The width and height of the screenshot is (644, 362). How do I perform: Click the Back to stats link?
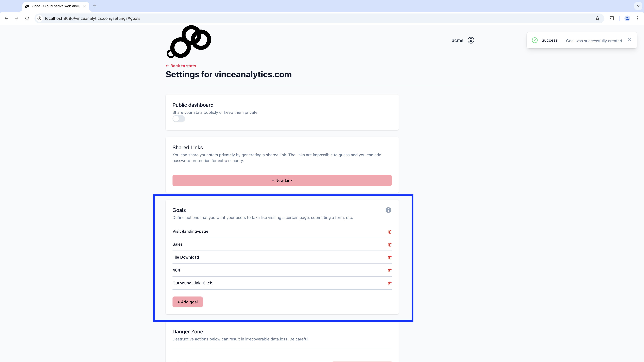(181, 66)
